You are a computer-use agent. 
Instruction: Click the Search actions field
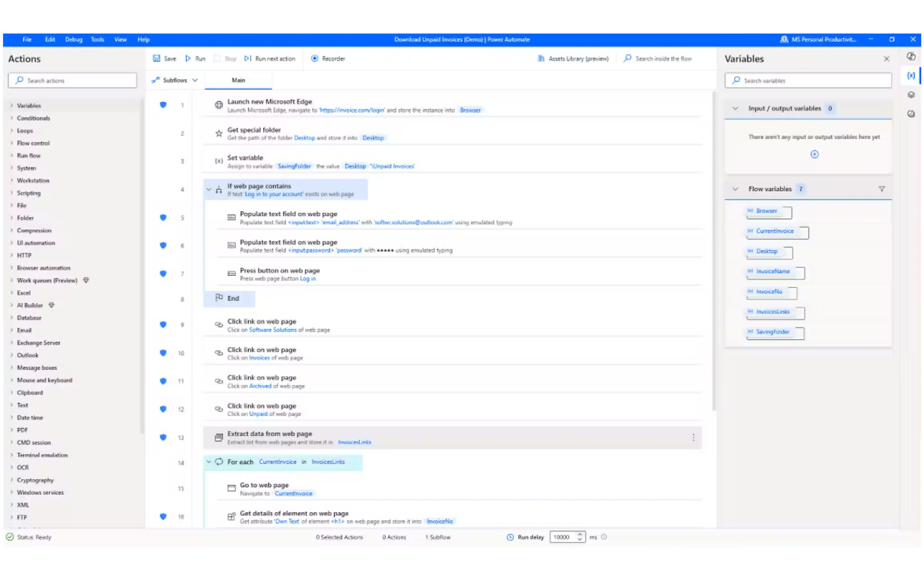72,80
